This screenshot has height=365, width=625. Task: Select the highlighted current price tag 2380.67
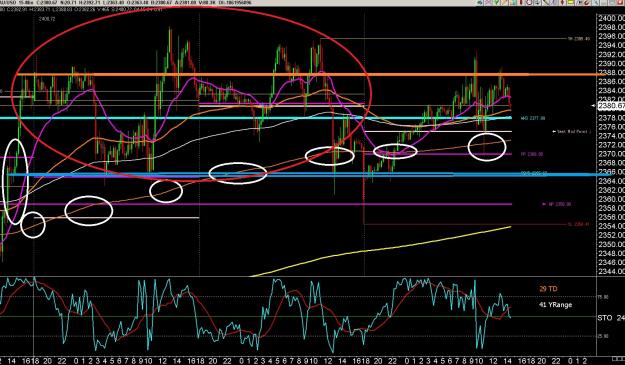pos(611,106)
